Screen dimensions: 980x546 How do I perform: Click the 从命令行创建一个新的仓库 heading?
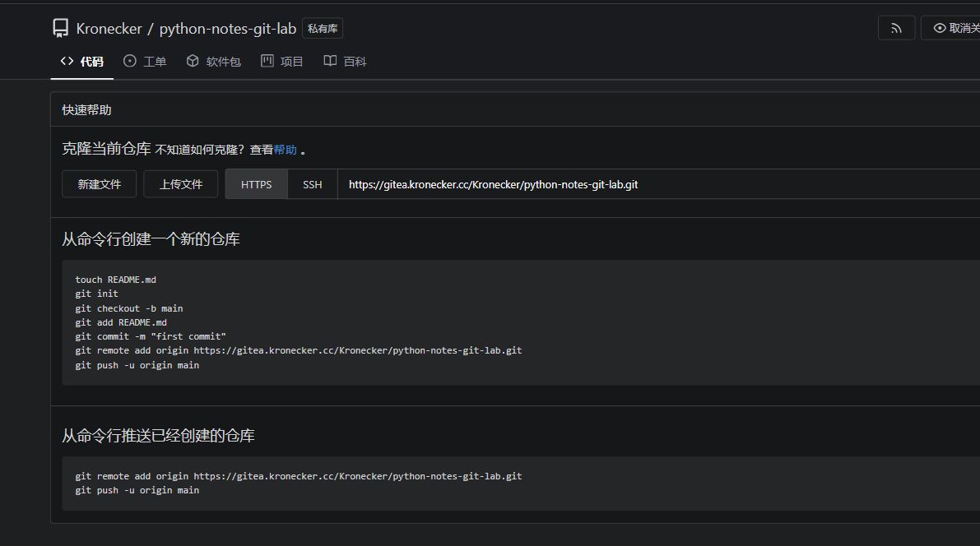point(151,239)
